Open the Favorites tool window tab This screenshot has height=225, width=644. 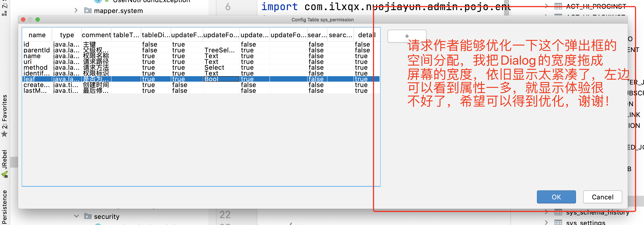5,111
